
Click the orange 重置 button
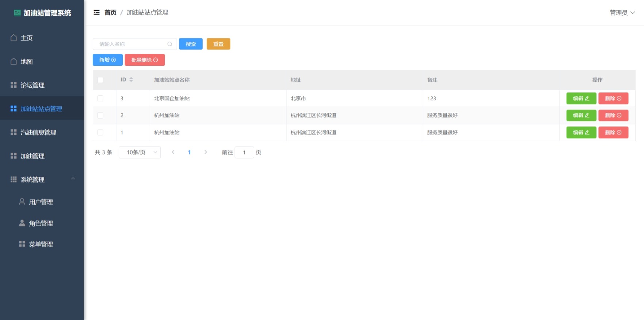coord(218,44)
